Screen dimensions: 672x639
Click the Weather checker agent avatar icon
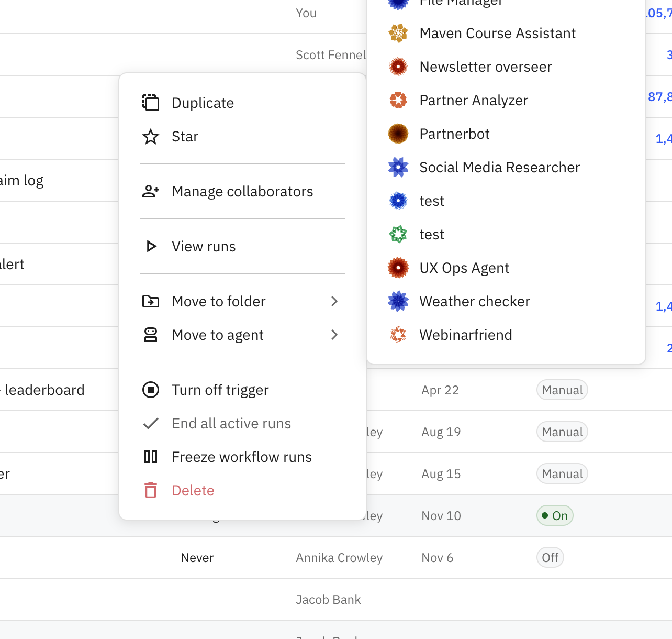[x=398, y=302]
